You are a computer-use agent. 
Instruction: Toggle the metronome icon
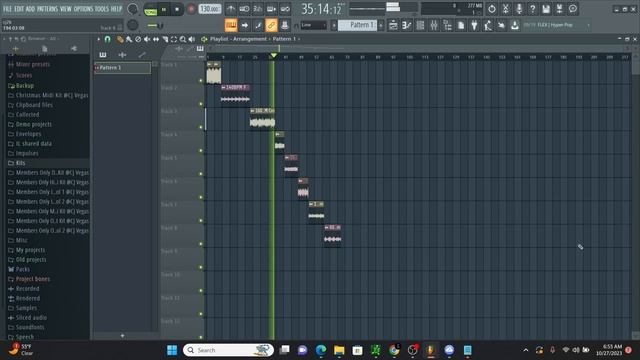pyautogui.click(x=231, y=9)
